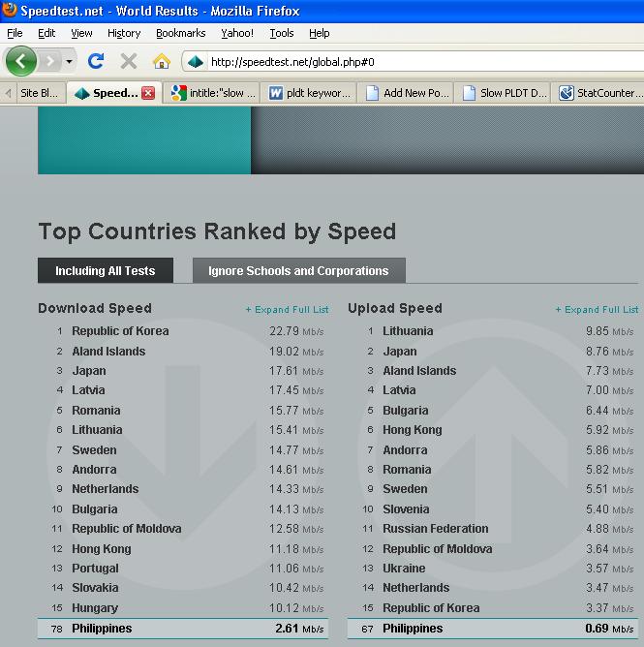Select the Speed... tab
Image resolution: width=644 pixels, height=647 pixels.
(114, 93)
